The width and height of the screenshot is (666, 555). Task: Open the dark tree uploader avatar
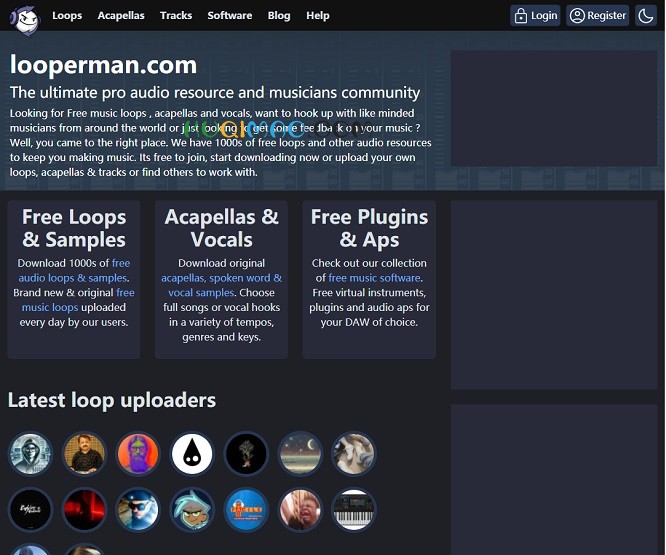coord(246,453)
